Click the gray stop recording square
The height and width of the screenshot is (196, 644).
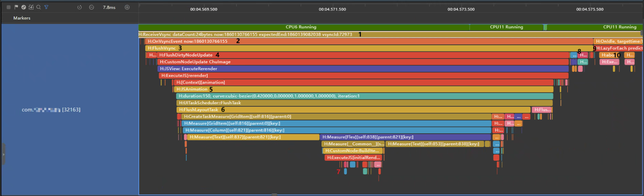[x=9, y=7]
